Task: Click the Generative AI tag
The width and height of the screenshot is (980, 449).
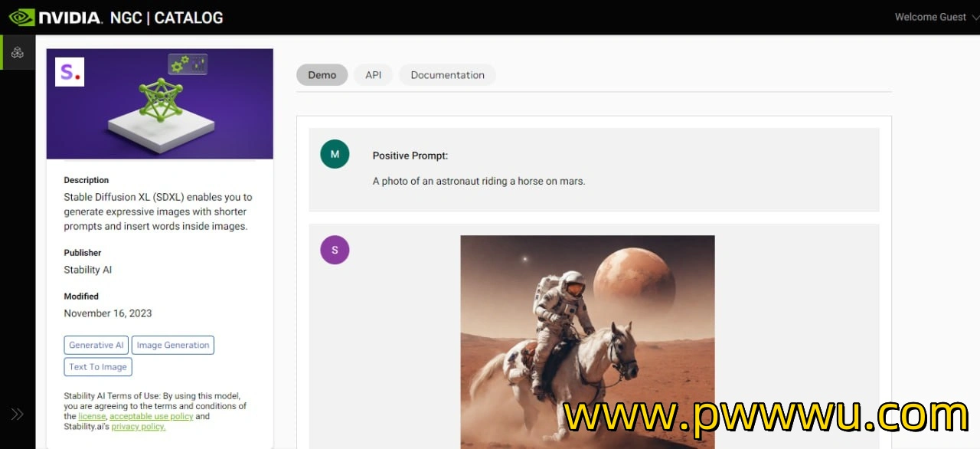Action: (x=96, y=346)
